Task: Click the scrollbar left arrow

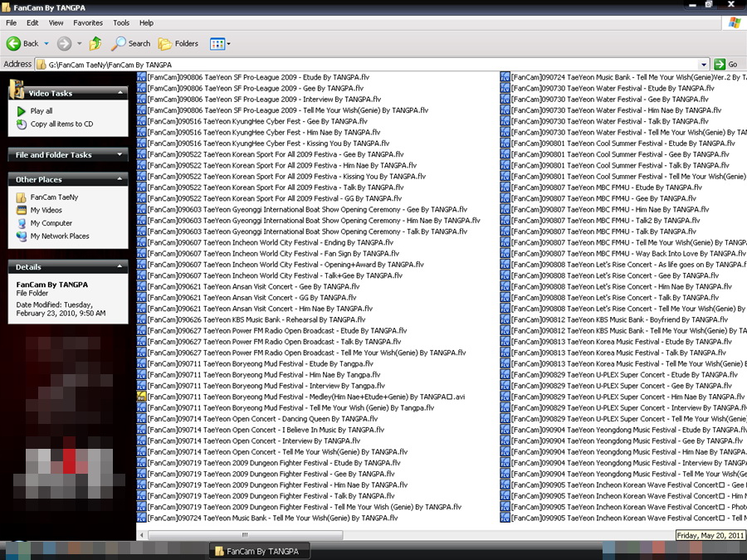Action: (x=141, y=535)
